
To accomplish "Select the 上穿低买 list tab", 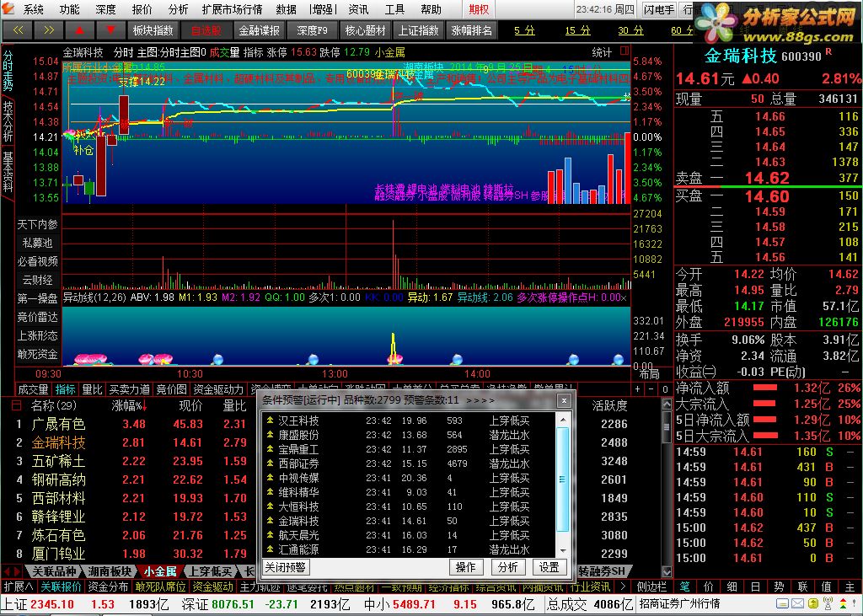I will point(210,571).
